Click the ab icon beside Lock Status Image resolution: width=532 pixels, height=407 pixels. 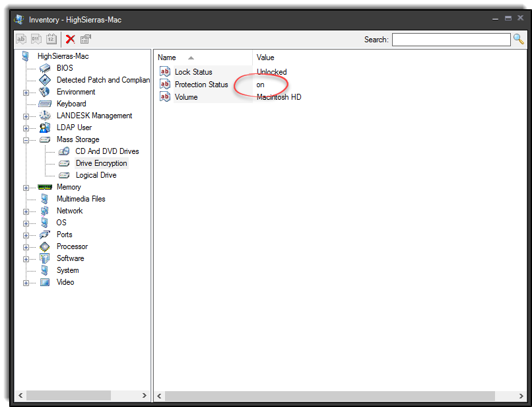(x=164, y=72)
